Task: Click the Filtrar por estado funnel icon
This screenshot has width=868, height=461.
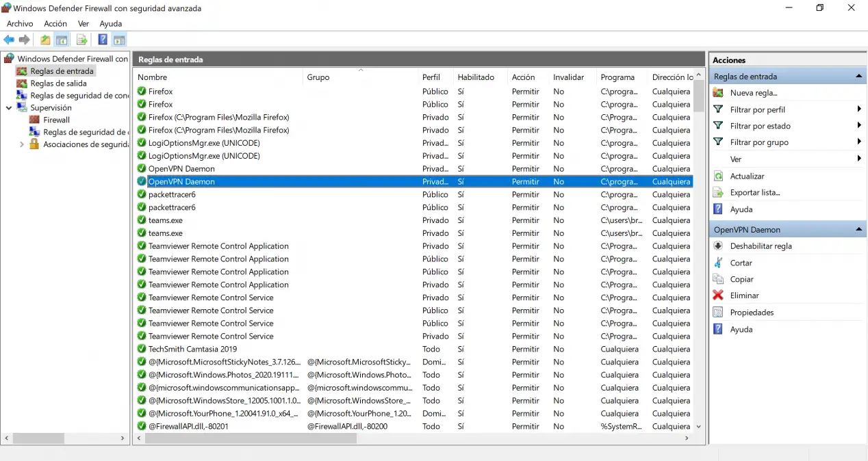Action: tap(718, 125)
